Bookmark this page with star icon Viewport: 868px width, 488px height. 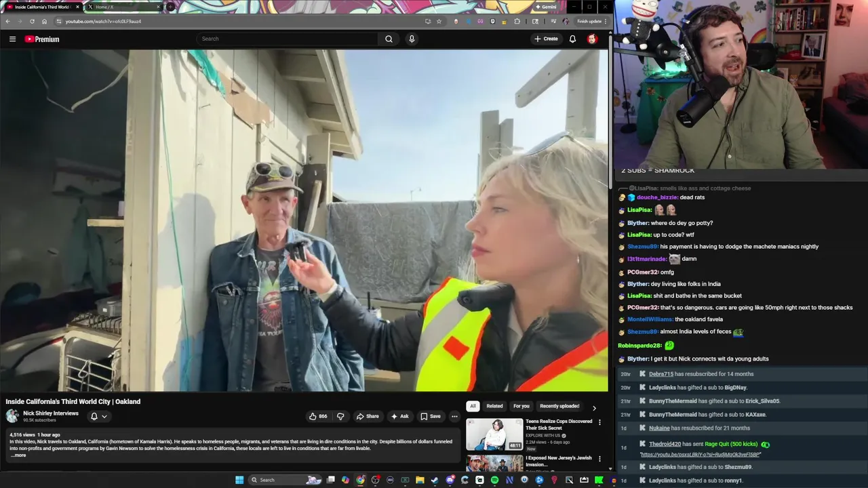pyautogui.click(x=439, y=21)
